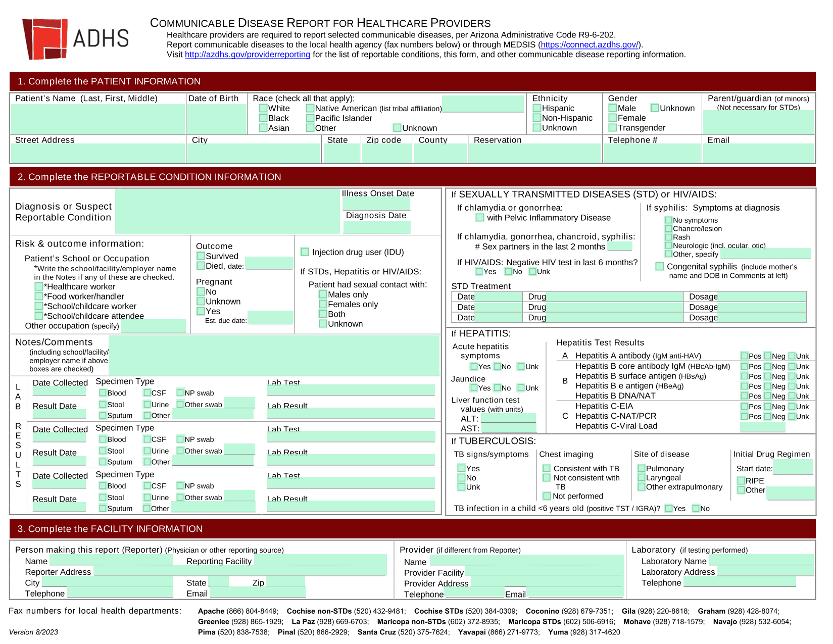The height and width of the screenshot is (644, 833).
Task: Select the Transgender gender checkbox
Action: point(613,127)
